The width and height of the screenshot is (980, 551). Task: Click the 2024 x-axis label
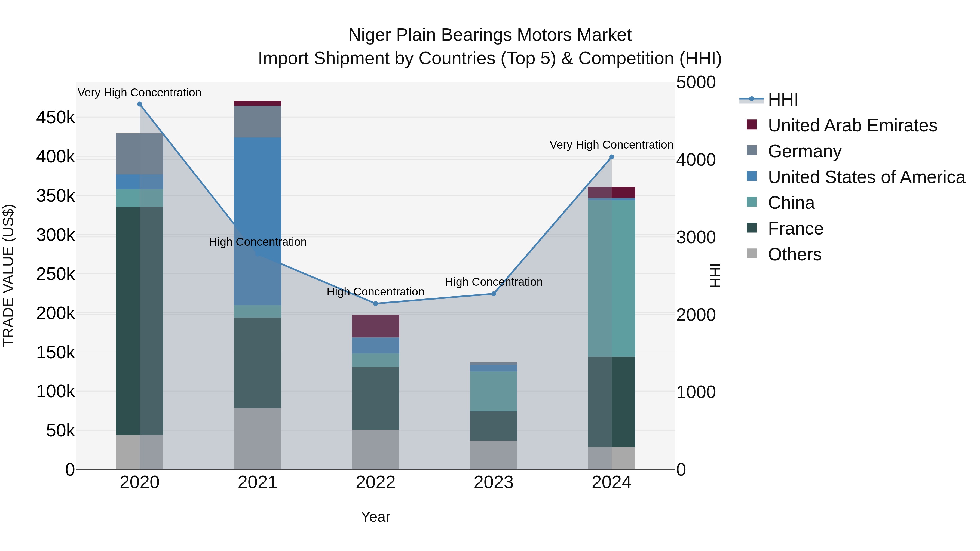pos(611,482)
